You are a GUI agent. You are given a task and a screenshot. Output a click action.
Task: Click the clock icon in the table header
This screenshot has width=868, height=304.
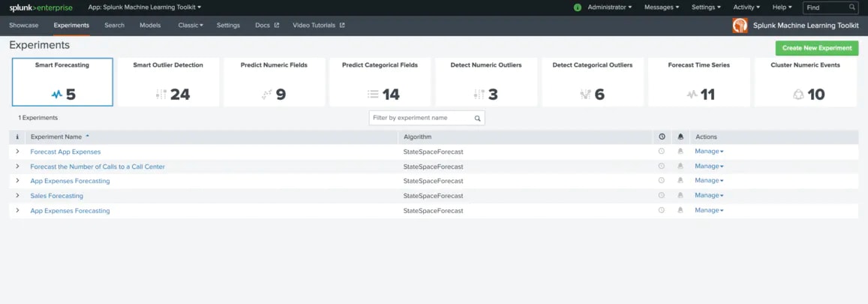click(x=662, y=137)
